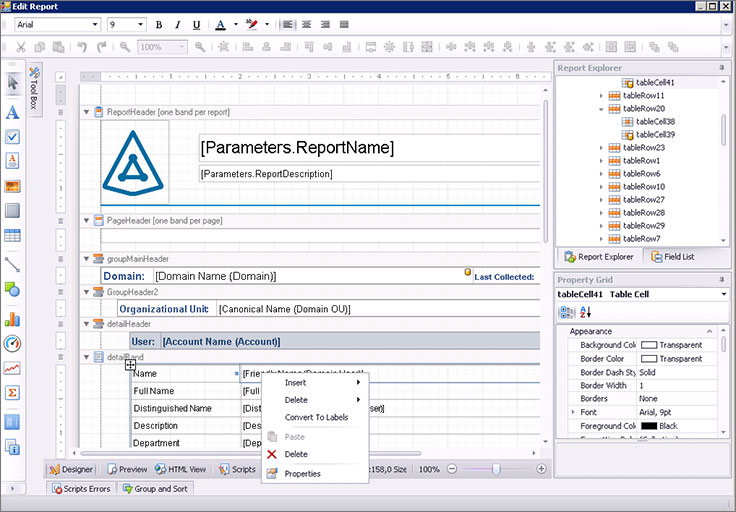Select the Pivot Grid sigma tool

pyautogui.click(x=13, y=392)
